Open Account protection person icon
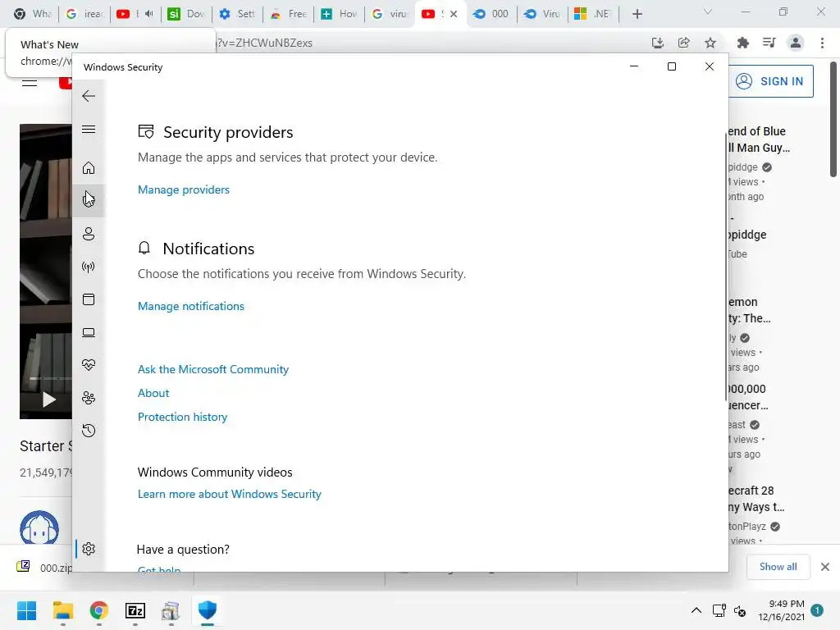 (x=89, y=234)
